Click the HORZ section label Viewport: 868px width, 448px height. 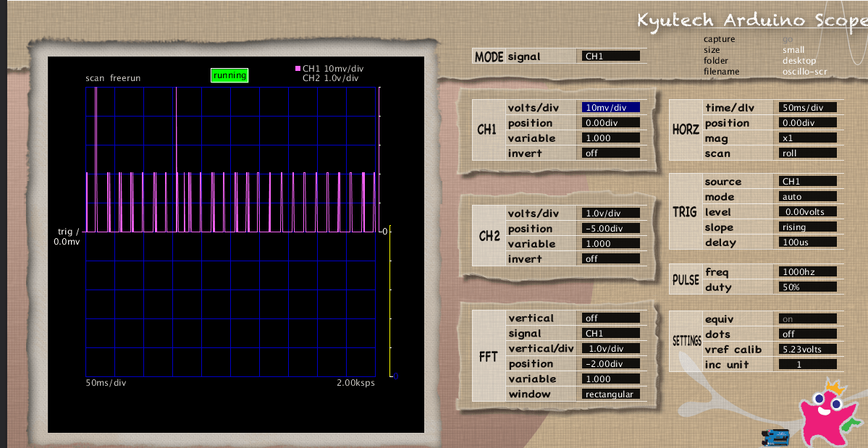[x=686, y=130]
